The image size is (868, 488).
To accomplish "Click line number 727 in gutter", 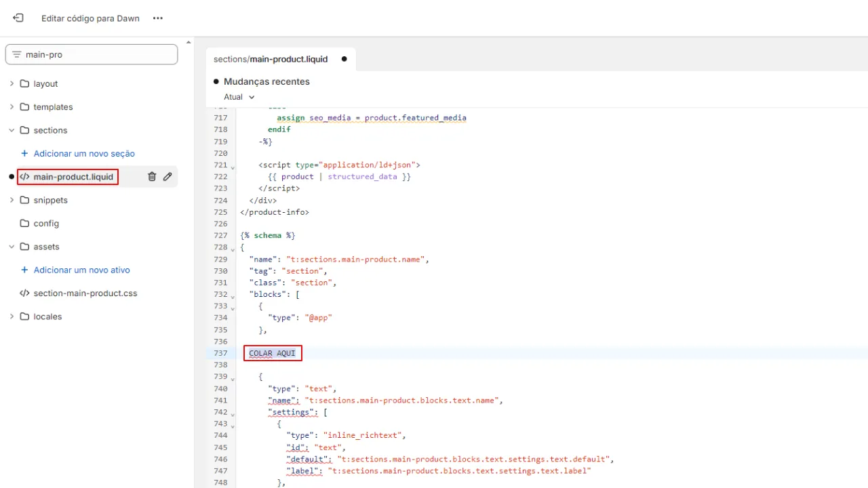I will click(x=220, y=235).
